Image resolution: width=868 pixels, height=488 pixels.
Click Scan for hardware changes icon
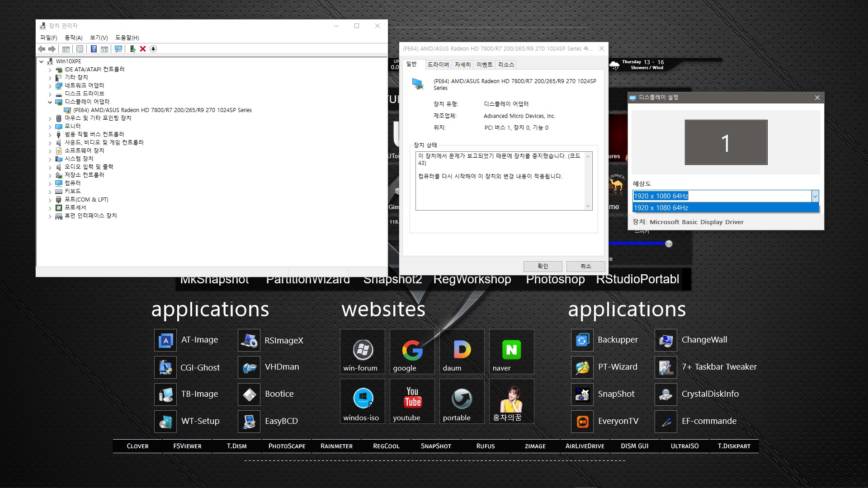pyautogui.click(x=118, y=49)
